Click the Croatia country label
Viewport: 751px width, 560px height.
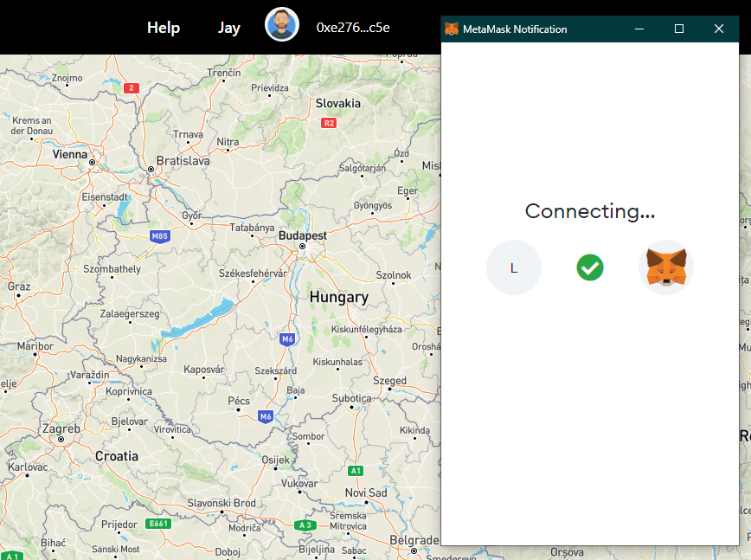(117, 456)
